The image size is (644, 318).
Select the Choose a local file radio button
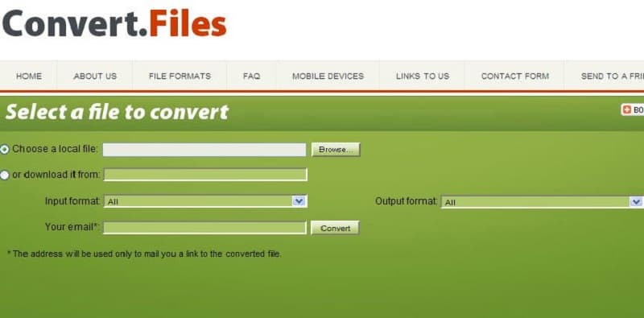click(x=4, y=150)
